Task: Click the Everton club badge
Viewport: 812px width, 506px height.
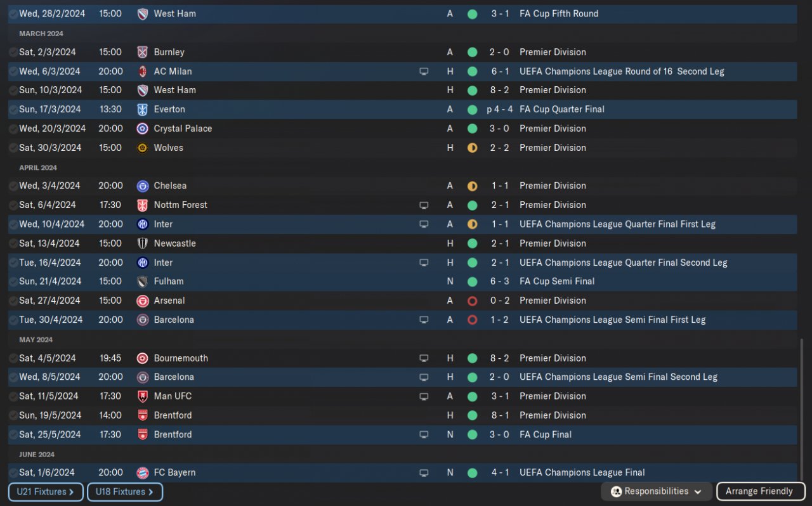Action: click(x=143, y=110)
